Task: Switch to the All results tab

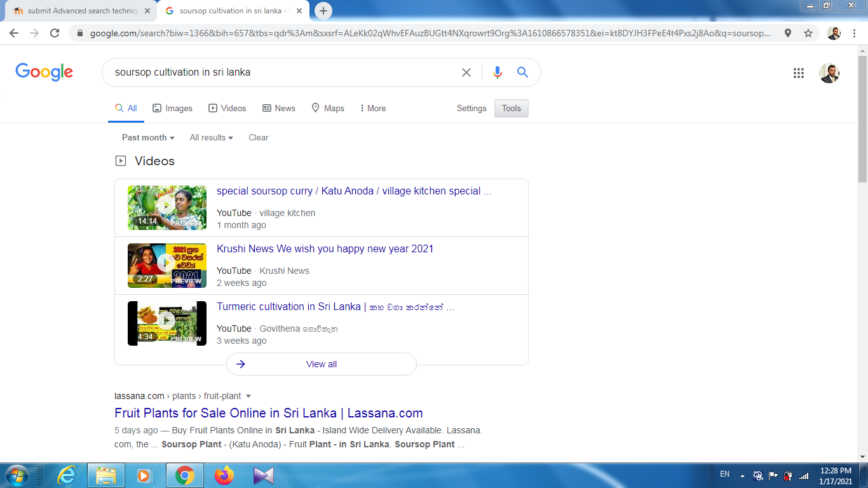Action: (126, 108)
